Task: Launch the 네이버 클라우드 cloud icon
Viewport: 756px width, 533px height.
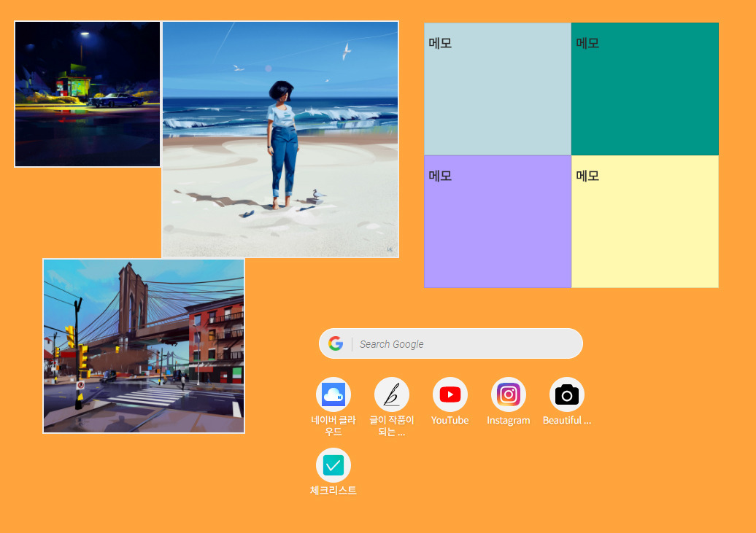Action: [x=333, y=394]
